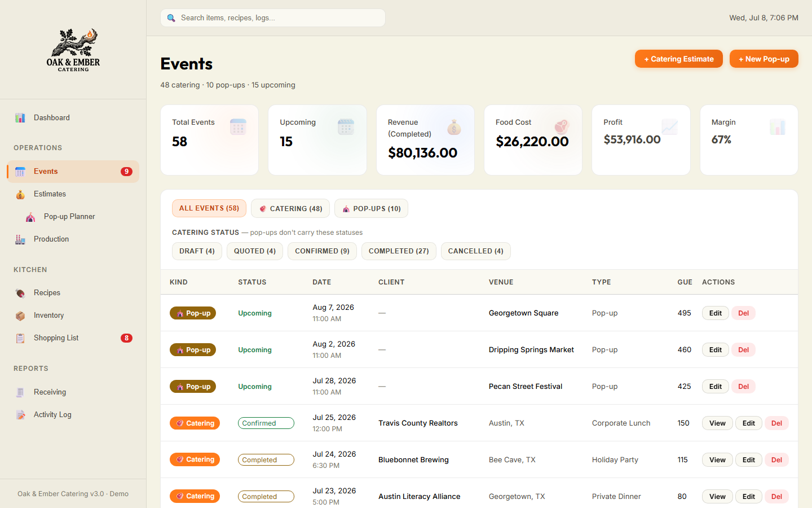This screenshot has height=508, width=812.
Task: Edit the Georgetown Square pop-up
Action: [716, 313]
